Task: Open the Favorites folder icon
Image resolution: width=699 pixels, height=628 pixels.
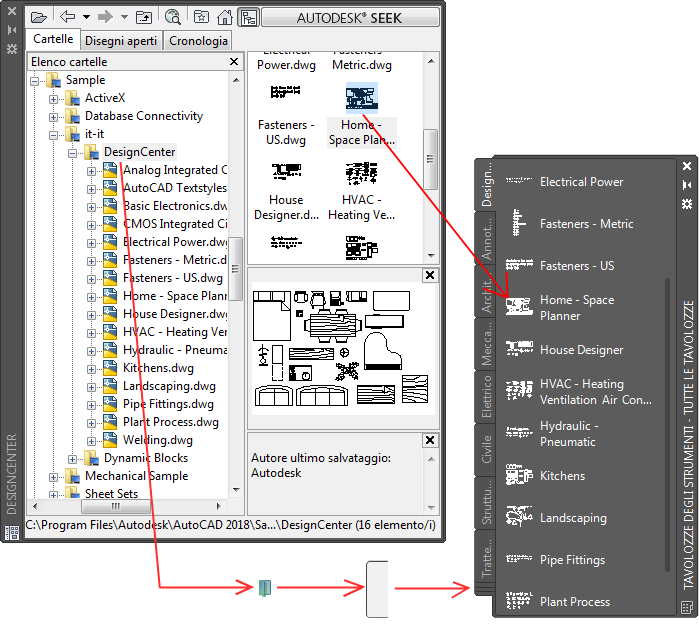Action: click(x=201, y=17)
